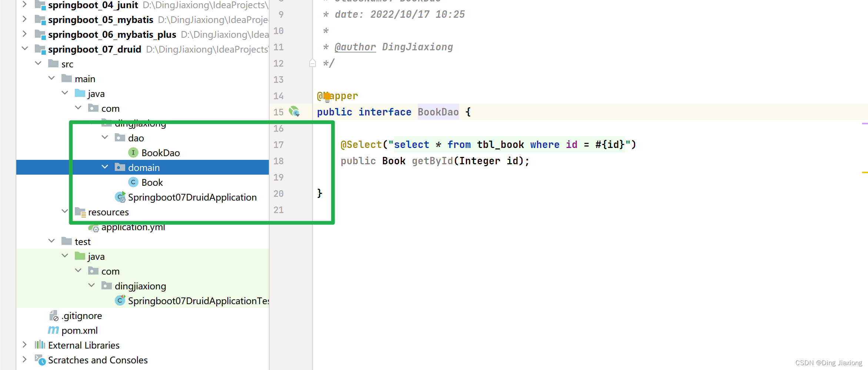Expand the External Libraries node
This screenshot has height=370, width=868.
point(24,344)
